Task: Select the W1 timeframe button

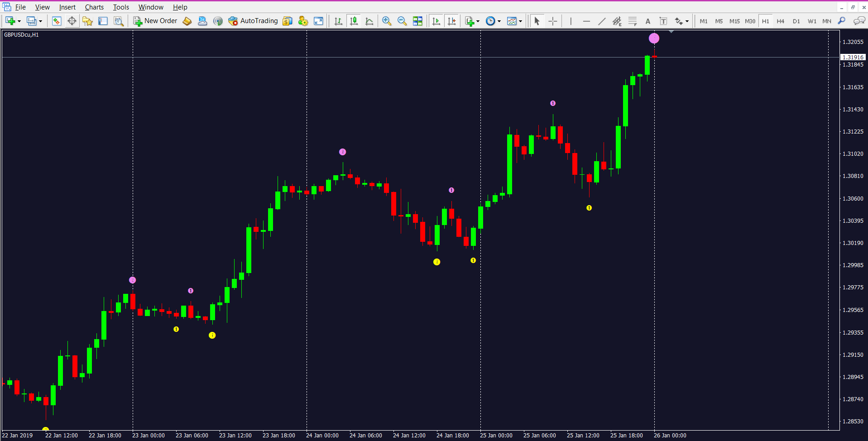Action: point(812,21)
